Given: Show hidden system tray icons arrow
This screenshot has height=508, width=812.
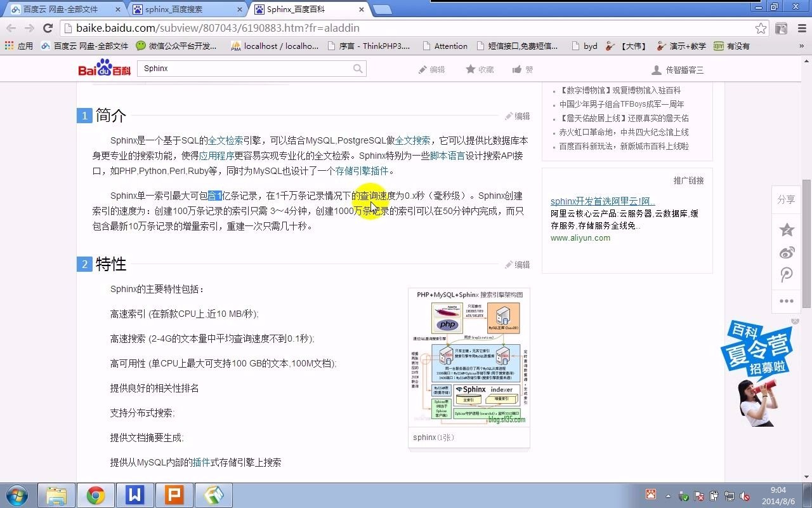Looking at the screenshot, I should (x=668, y=495).
